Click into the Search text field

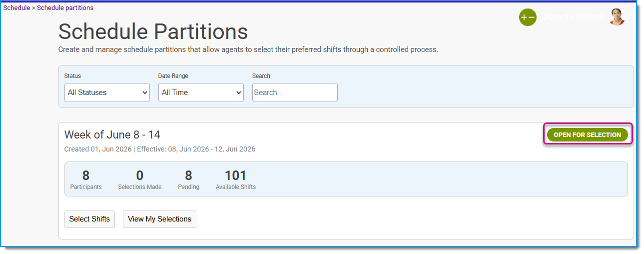pos(295,92)
